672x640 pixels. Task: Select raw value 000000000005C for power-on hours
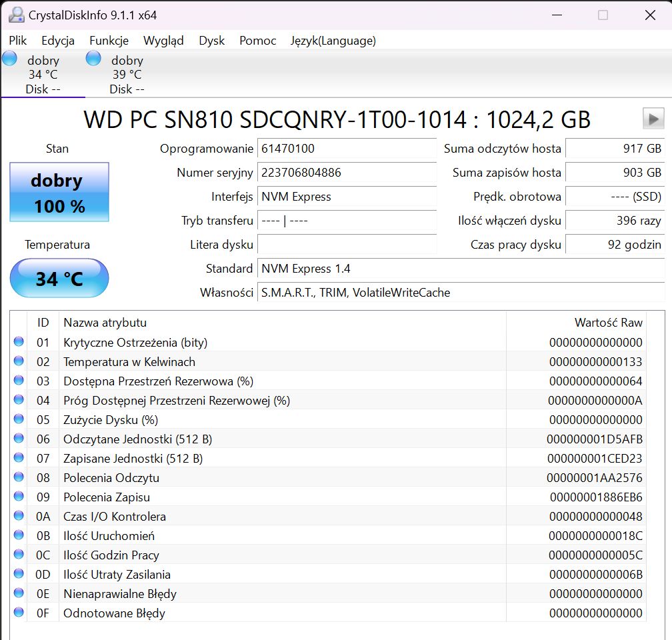point(596,555)
